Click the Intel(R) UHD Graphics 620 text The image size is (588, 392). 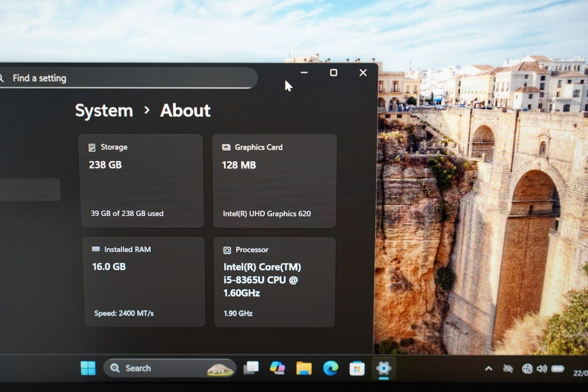[266, 214]
